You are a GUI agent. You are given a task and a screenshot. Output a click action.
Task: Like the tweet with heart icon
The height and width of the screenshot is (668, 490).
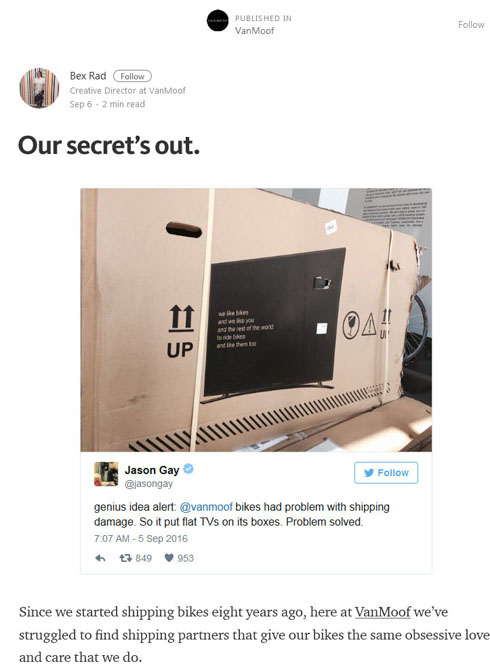click(169, 558)
